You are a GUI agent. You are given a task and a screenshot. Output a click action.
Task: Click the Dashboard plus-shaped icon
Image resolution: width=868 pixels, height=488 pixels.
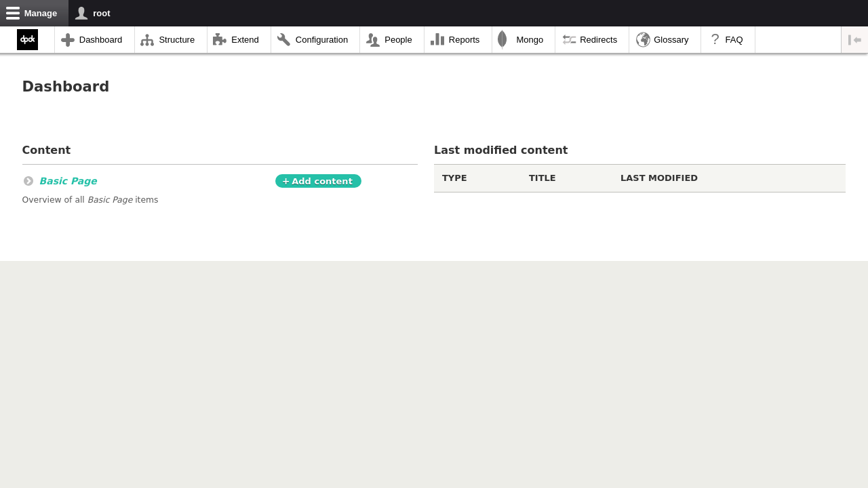(68, 40)
